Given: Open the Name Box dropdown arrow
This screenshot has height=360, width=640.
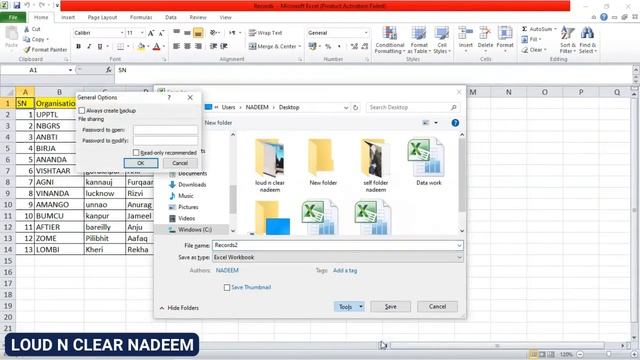Looking at the screenshot, I should click(x=70, y=70).
